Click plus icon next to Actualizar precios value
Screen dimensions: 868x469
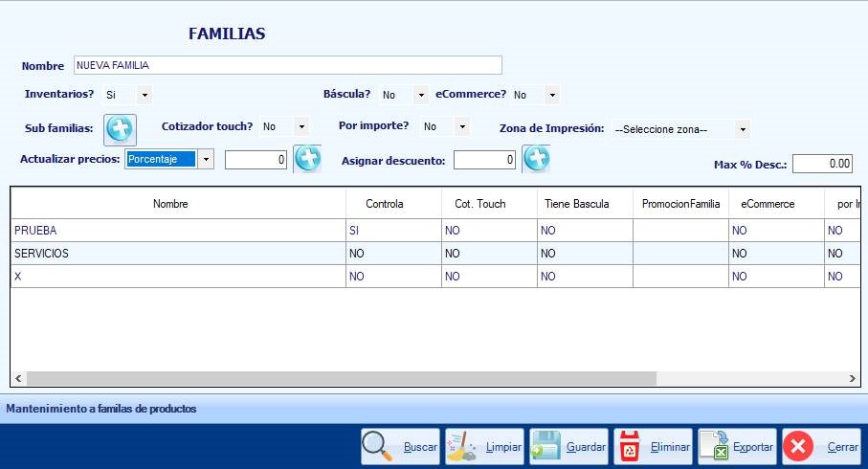[307, 159]
